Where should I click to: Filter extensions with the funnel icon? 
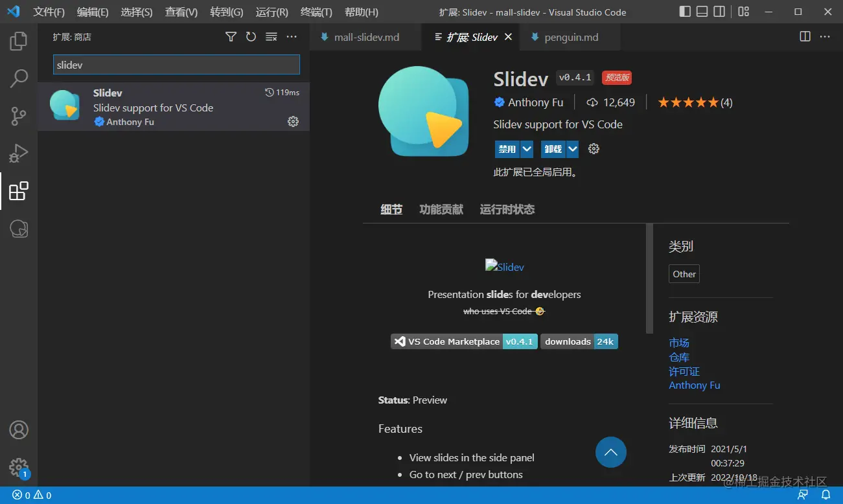pyautogui.click(x=231, y=37)
